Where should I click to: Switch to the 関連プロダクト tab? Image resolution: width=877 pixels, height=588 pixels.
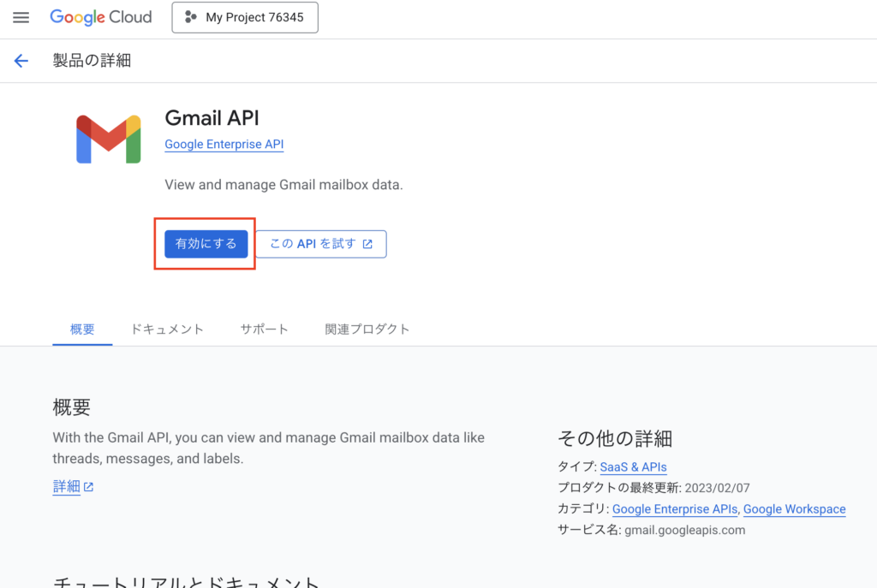[x=367, y=330]
